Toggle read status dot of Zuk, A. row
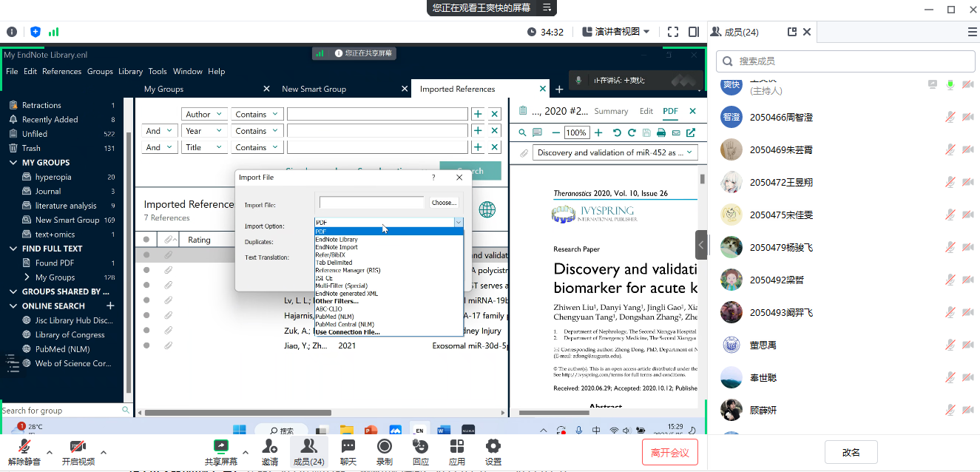980x472 pixels. (x=146, y=331)
